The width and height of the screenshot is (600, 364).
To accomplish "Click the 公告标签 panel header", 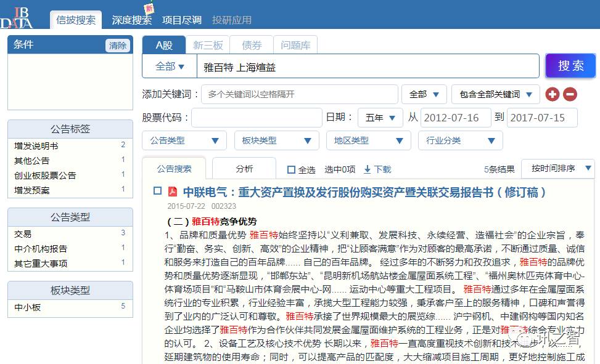I will pos(70,129).
